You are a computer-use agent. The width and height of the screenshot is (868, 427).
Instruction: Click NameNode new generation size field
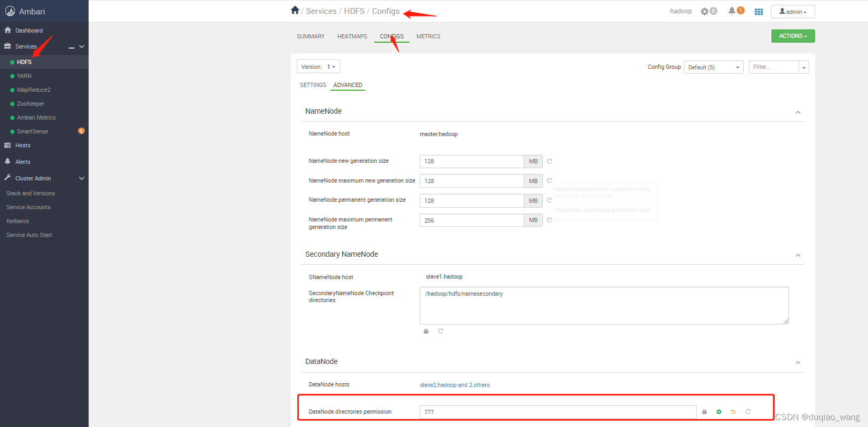pyautogui.click(x=471, y=161)
